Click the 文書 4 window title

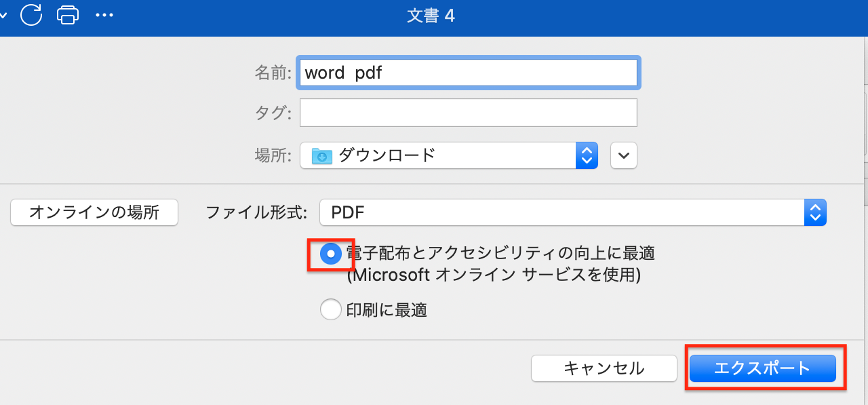[x=431, y=16]
